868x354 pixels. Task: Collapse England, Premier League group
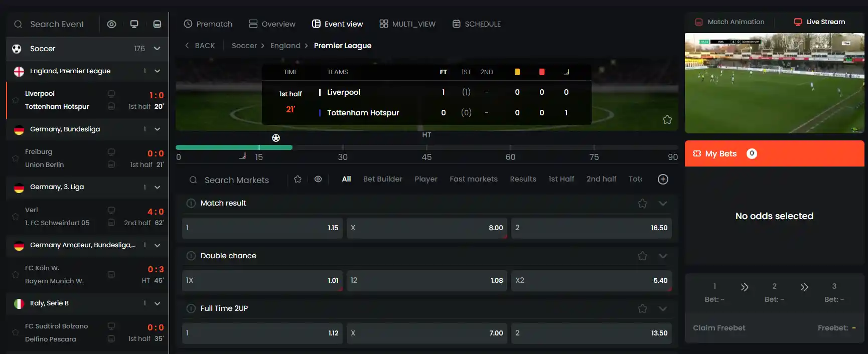[x=157, y=71]
